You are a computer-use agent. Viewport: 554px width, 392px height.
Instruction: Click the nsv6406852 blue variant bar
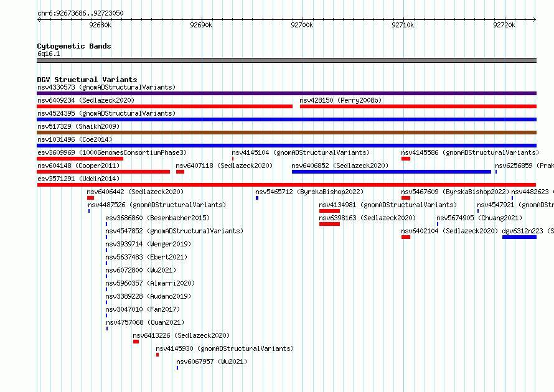pos(392,172)
